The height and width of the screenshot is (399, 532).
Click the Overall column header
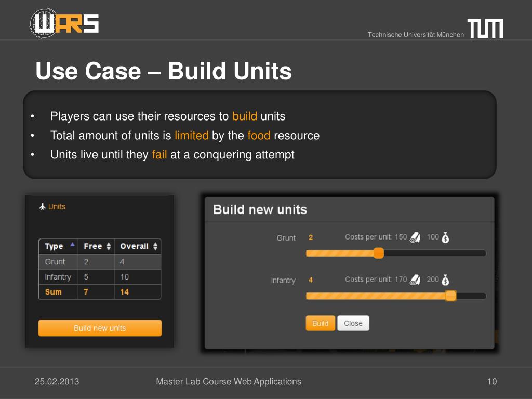(x=137, y=246)
